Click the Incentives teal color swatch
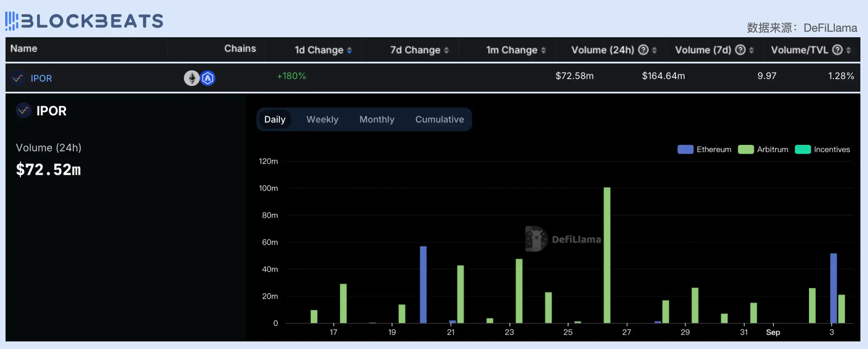868x349 pixels. pos(803,149)
